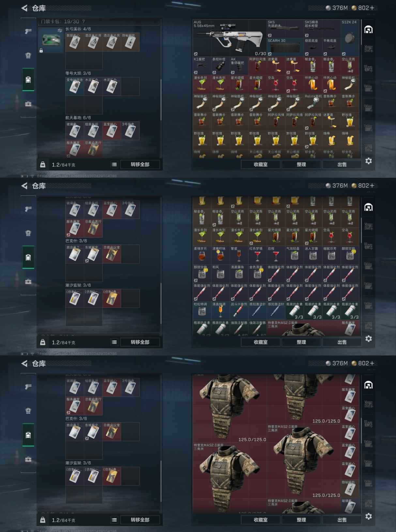Pick the S12K 24 drum magazine
This screenshot has width=396, height=532.
click(x=350, y=38)
